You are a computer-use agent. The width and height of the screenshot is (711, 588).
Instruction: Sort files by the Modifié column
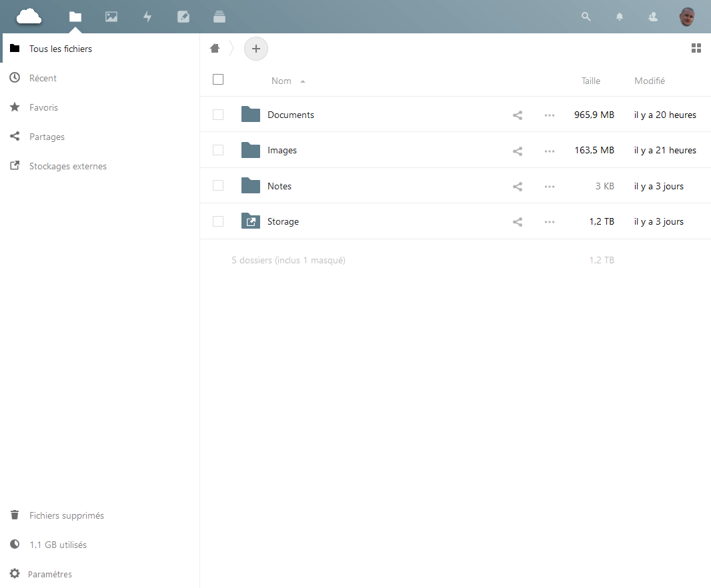tap(649, 81)
